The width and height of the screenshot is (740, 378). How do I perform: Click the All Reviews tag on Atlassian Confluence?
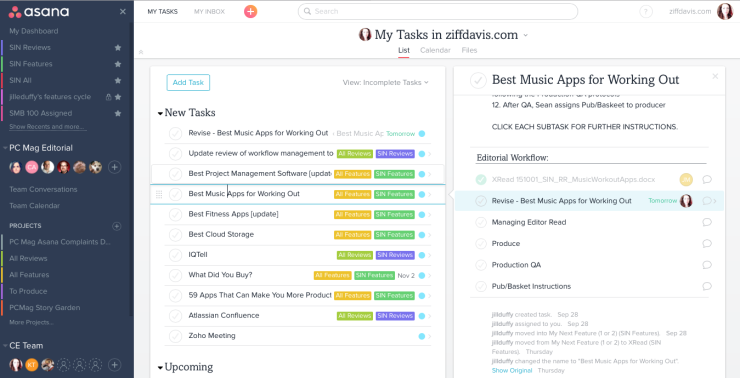point(354,316)
